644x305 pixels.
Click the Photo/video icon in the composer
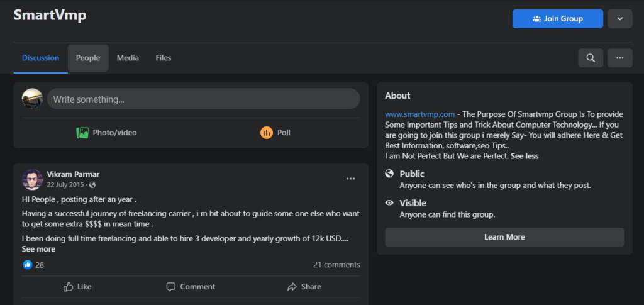coord(82,133)
